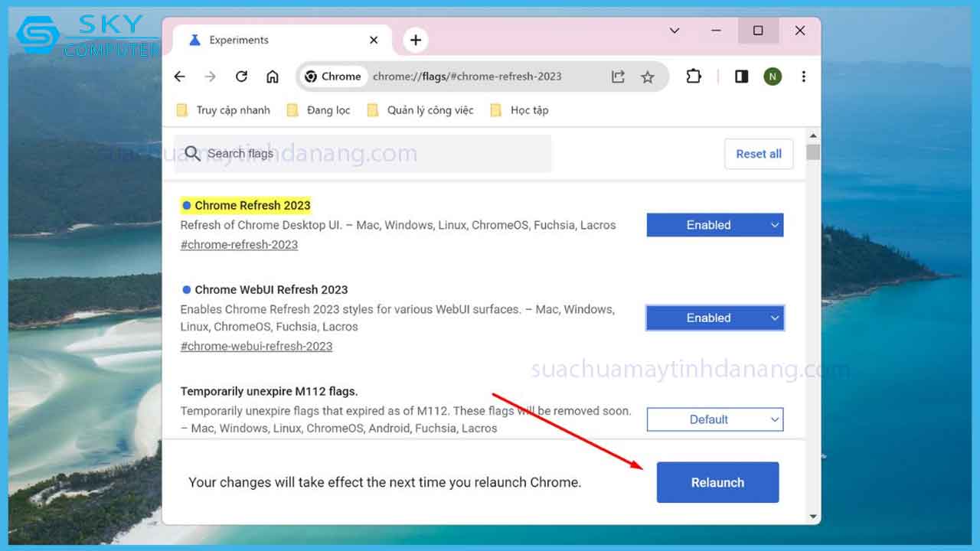
Task: Open the Học tập bookmark folder
Action: [x=519, y=110]
